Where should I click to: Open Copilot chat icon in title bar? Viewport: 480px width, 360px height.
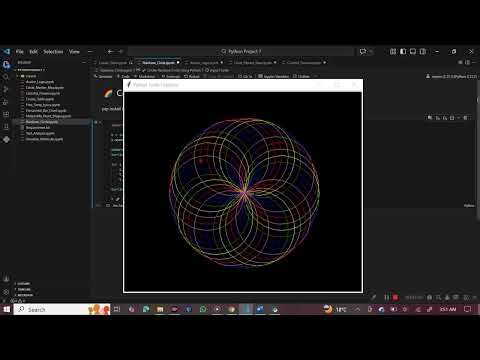363,51
